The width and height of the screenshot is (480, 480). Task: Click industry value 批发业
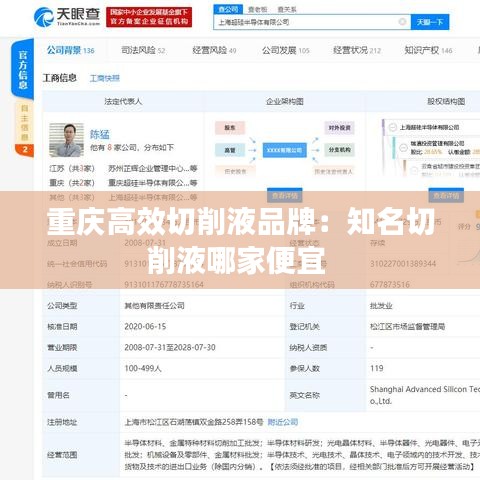pyautogui.click(x=381, y=305)
